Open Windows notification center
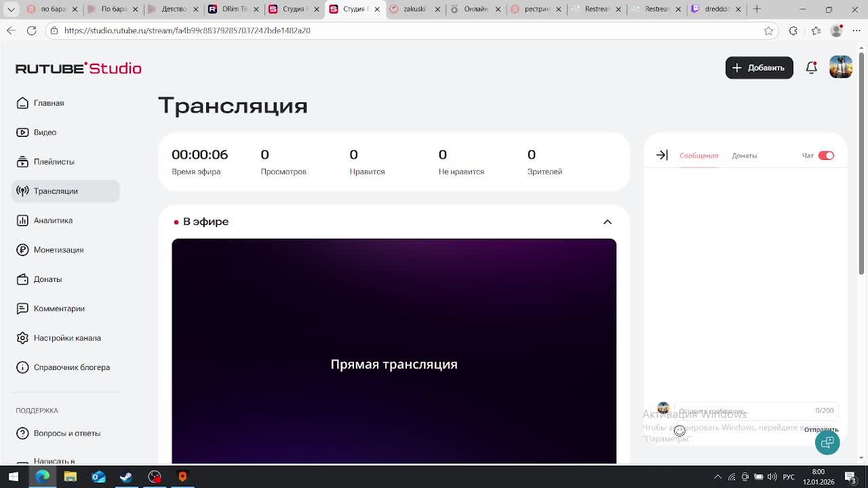This screenshot has height=488, width=868. tap(850, 476)
